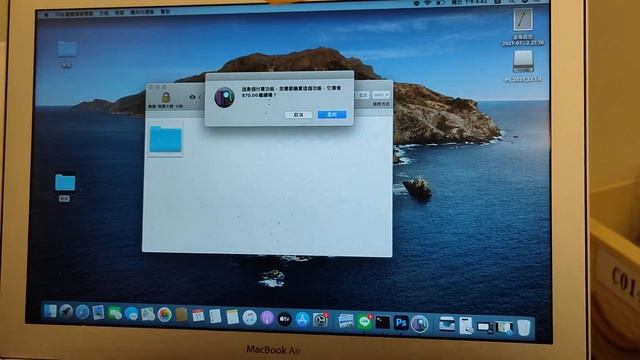
Task: Open the App Store from the Dock
Action: click(302, 319)
